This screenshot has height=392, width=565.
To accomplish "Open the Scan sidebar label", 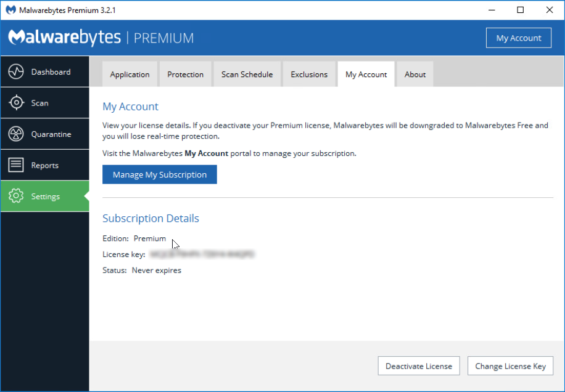I will click(39, 103).
